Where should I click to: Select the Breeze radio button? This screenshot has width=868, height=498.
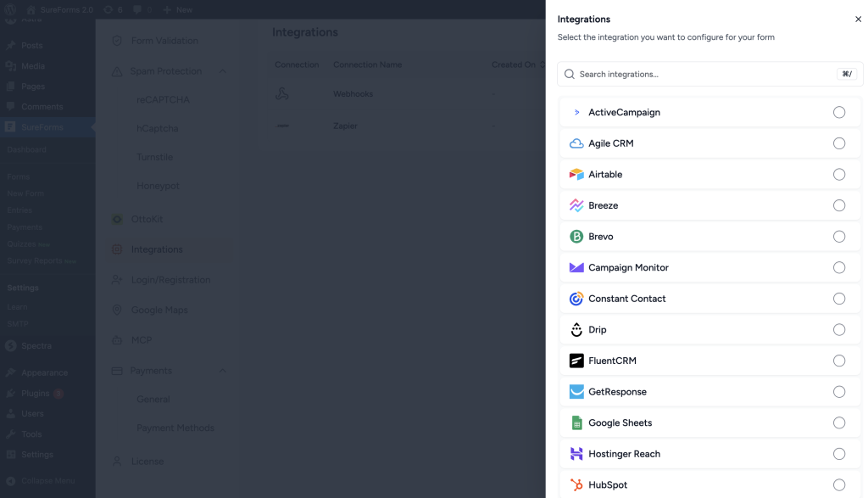click(x=839, y=205)
